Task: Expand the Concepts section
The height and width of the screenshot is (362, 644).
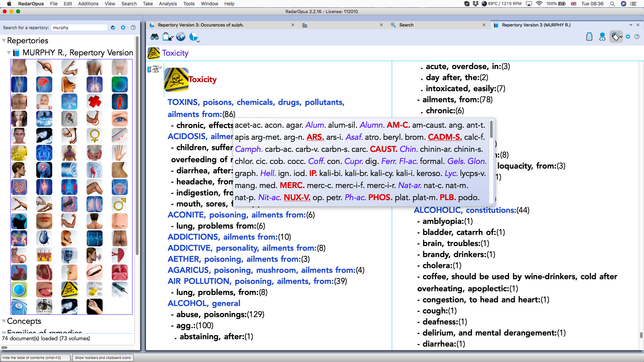Action: (x=4, y=321)
